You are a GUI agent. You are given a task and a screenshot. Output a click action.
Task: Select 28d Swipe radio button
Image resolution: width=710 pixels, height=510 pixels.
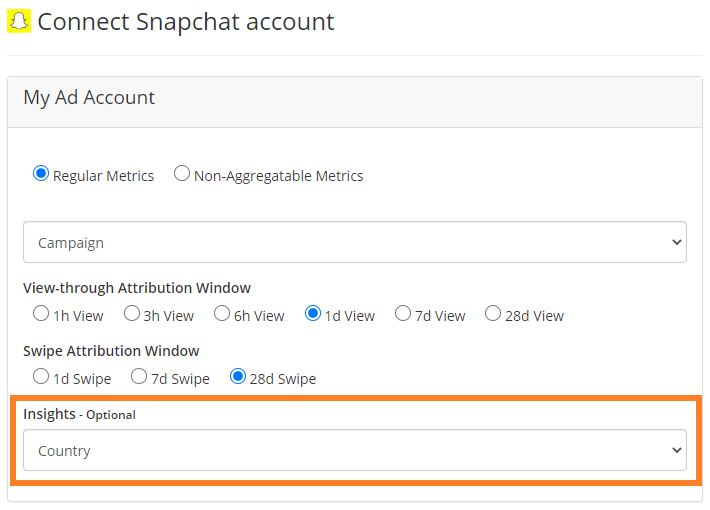[x=238, y=376]
